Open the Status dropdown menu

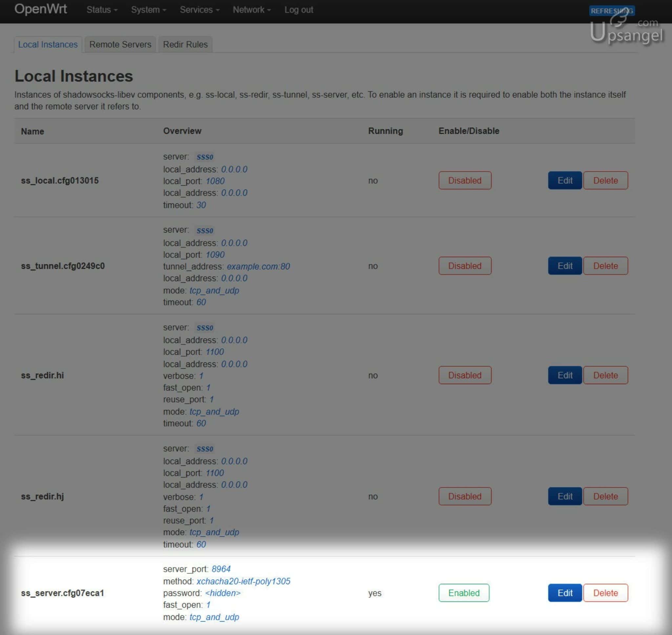coord(102,10)
